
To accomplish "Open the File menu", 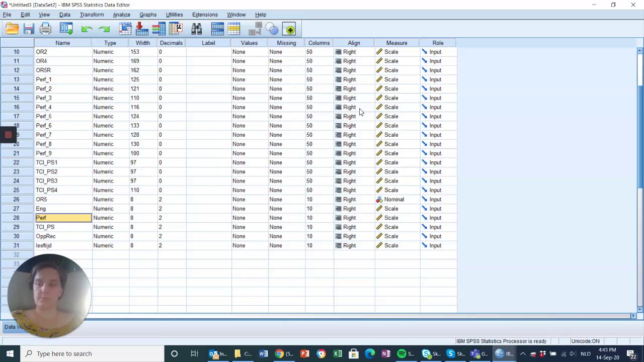I will click(7, 15).
